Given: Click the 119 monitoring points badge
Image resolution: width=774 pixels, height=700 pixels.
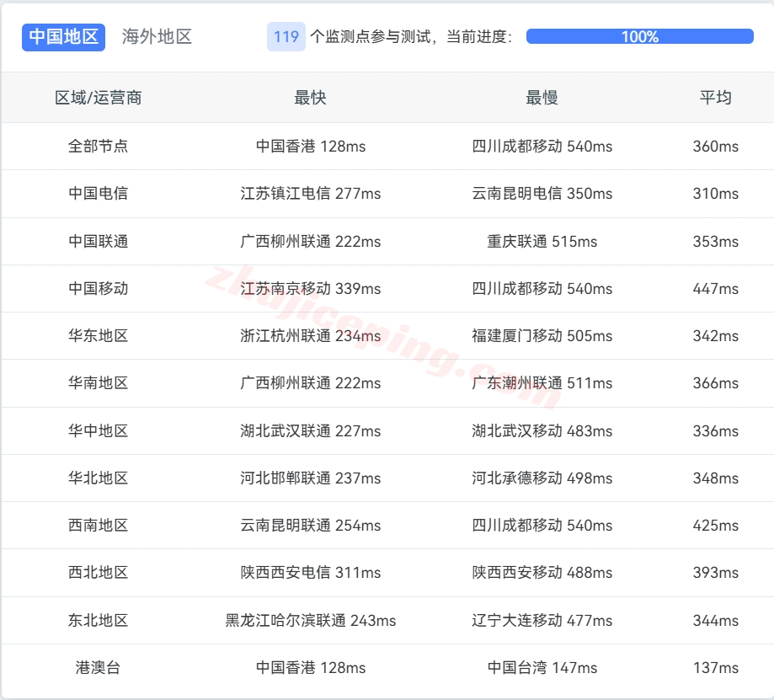Looking at the screenshot, I should point(286,36).
